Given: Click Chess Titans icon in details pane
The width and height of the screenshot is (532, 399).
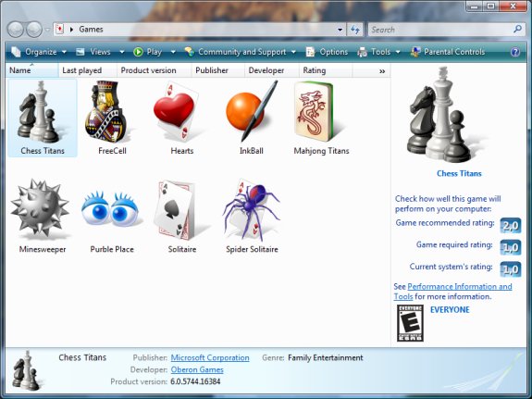Looking at the screenshot, I should [x=26, y=370].
